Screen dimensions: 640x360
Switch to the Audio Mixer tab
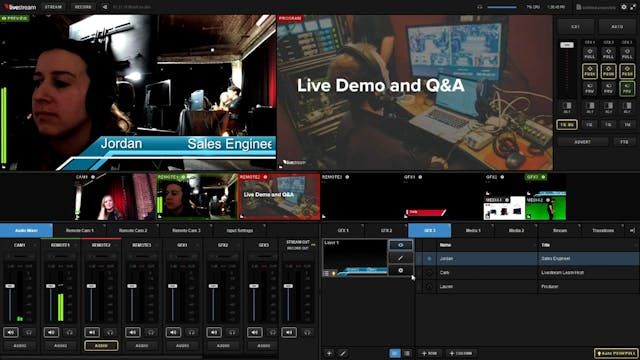click(x=27, y=231)
